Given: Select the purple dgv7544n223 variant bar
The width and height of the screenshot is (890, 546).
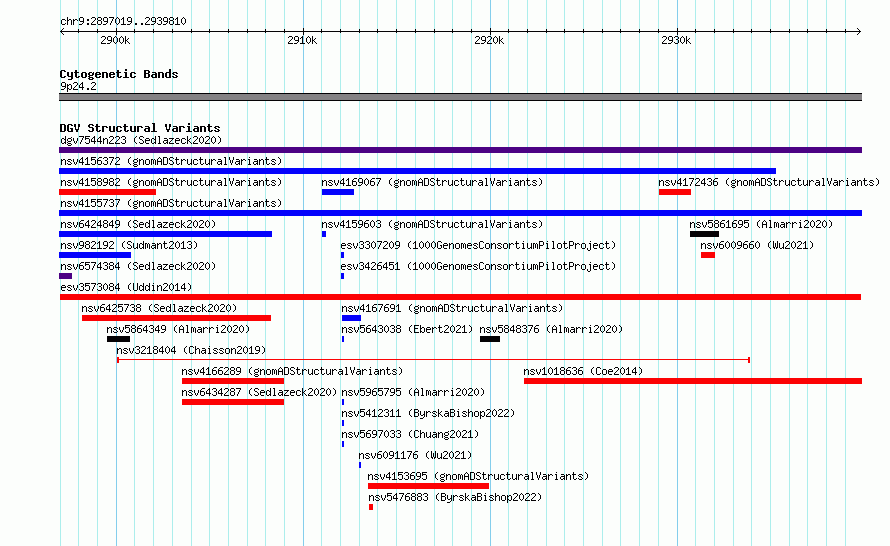Looking at the screenshot, I should pyautogui.click(x=460, y=150).
